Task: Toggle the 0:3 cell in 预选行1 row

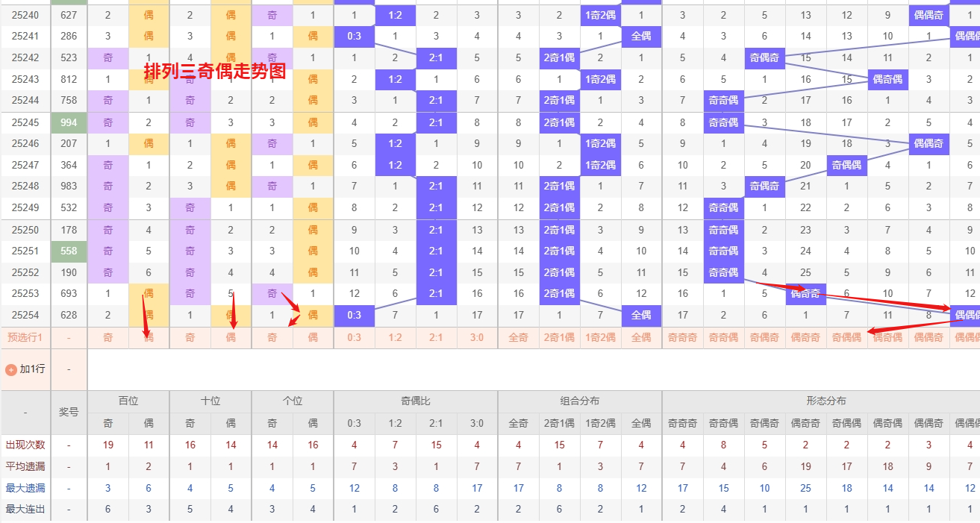Action: pyautogui.click(x=355, y=337)
